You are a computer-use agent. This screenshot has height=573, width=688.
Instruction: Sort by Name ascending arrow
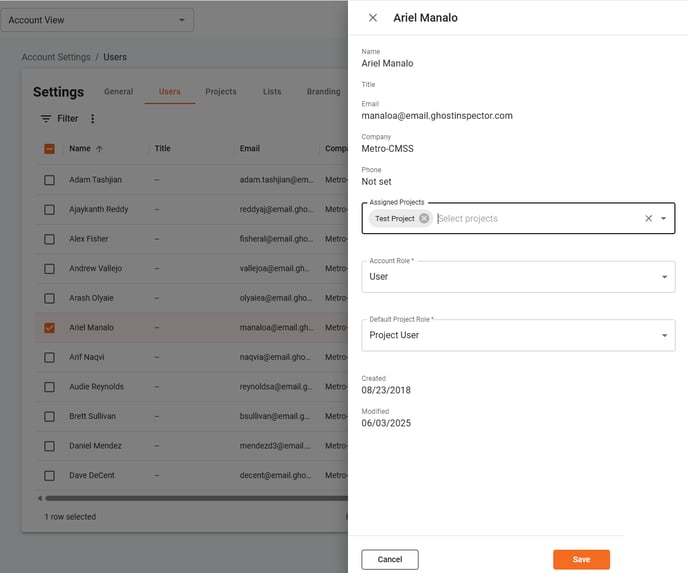100,149
